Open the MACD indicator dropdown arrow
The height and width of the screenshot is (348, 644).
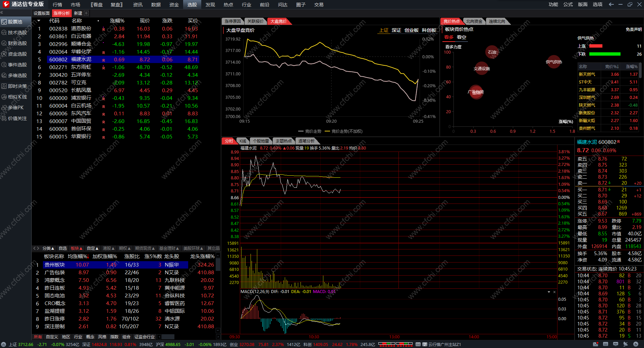tap(549, 292)
